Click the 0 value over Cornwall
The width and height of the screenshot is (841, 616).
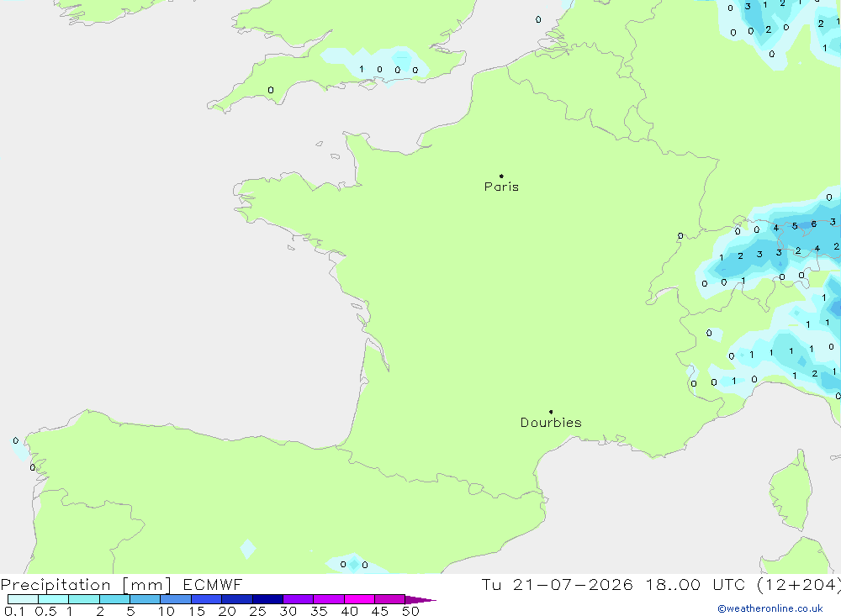270,90
